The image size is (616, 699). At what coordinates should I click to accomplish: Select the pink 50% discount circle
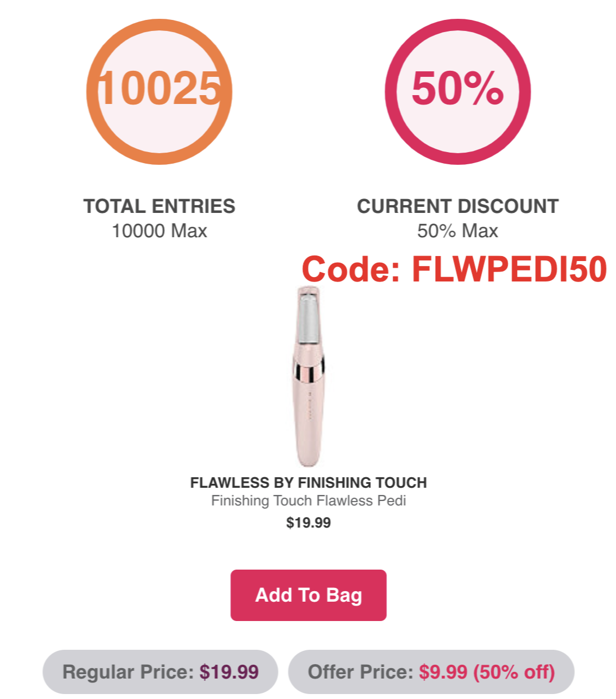[458, 91]
